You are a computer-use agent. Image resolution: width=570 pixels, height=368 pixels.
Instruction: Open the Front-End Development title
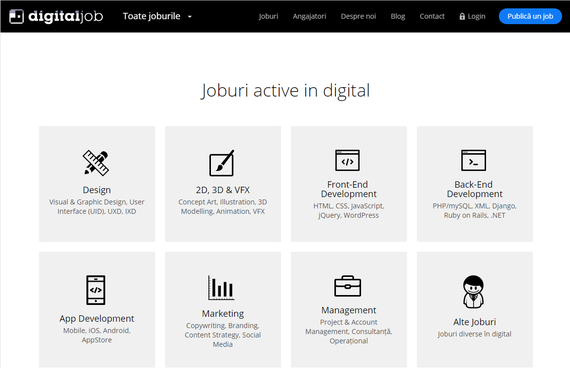point(348,189)
